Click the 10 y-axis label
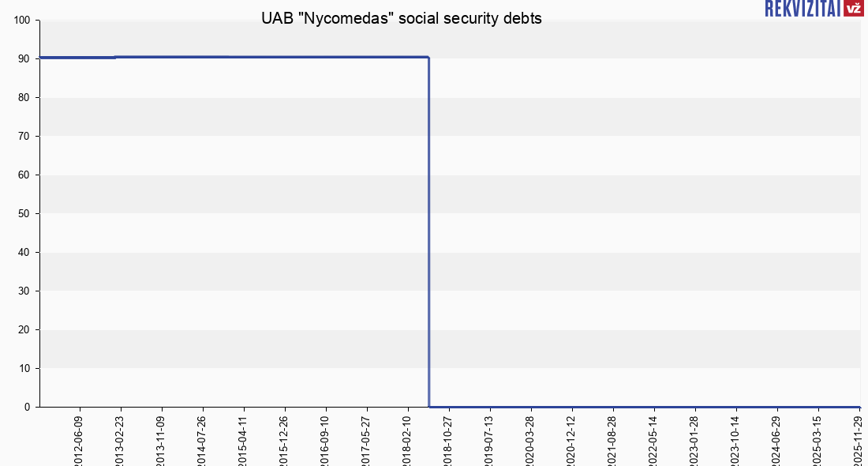 coord(24,369)
